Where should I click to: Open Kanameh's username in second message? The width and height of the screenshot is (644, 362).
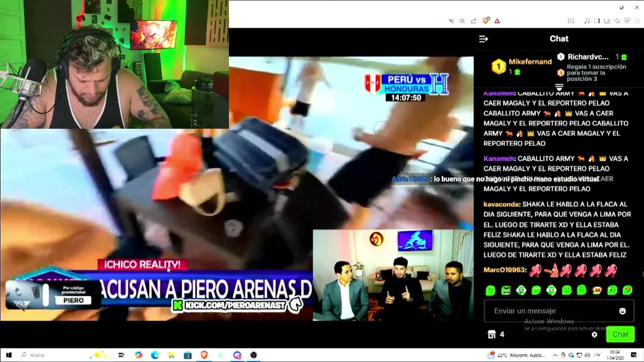coord(499,158)
